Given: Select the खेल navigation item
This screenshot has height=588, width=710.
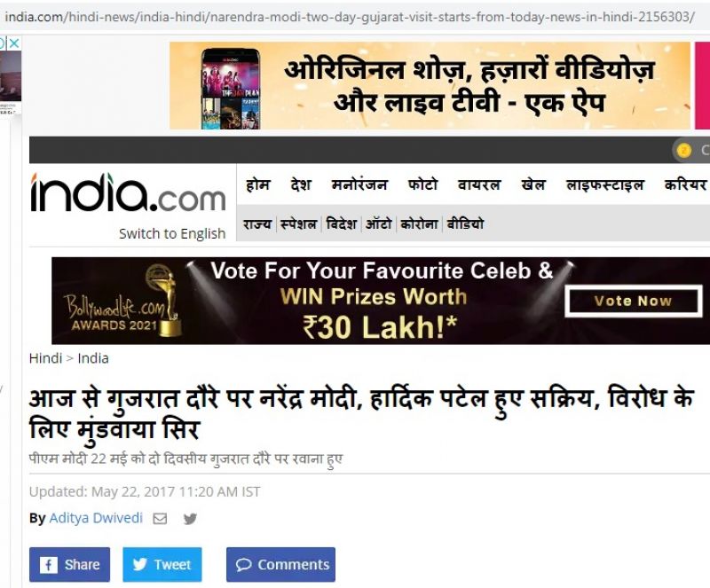Looking at the screenshot, I should click(533, 185).
